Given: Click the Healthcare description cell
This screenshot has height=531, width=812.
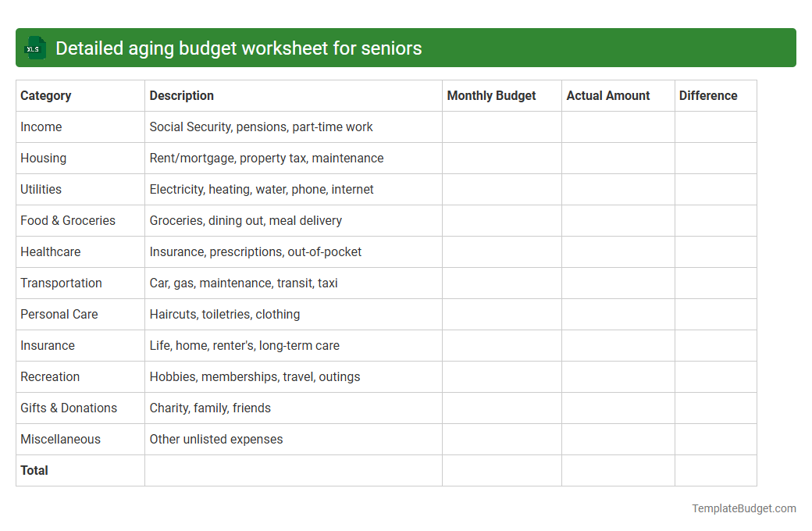Looking at the screenshot, I should click(259, 251).
